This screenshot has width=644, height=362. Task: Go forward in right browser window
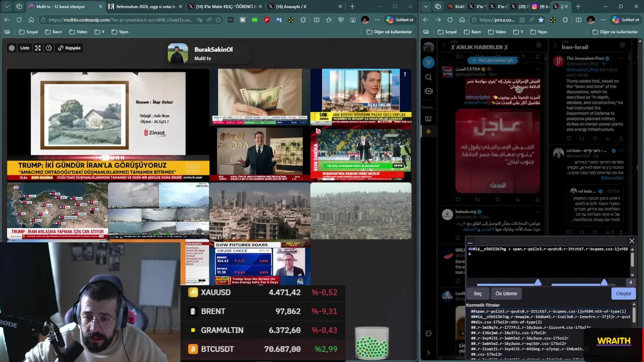point(438,20)
